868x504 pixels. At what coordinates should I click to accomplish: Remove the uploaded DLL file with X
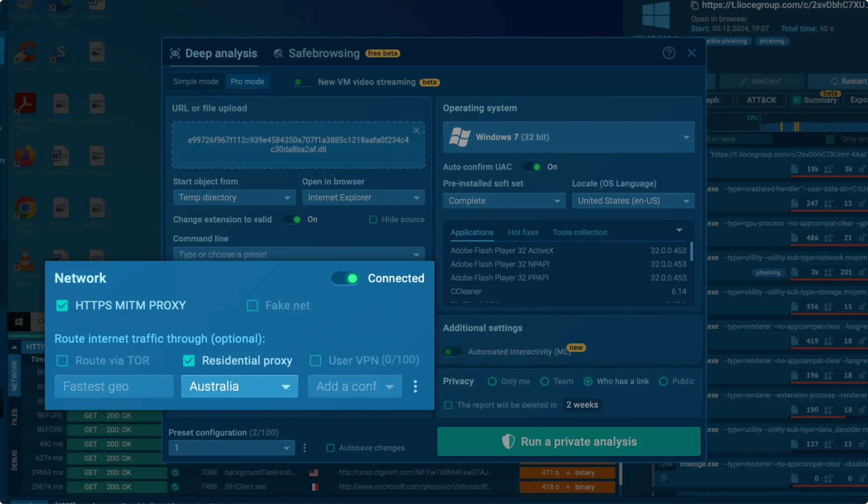tap(416, 130)
